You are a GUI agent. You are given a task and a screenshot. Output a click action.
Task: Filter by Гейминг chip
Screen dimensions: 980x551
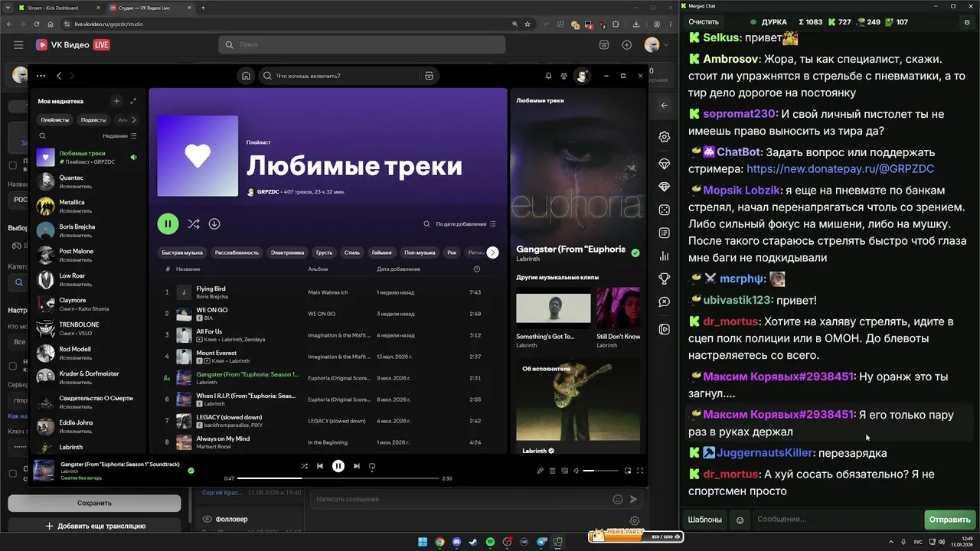pyautogui.click(x=382, y=253)
